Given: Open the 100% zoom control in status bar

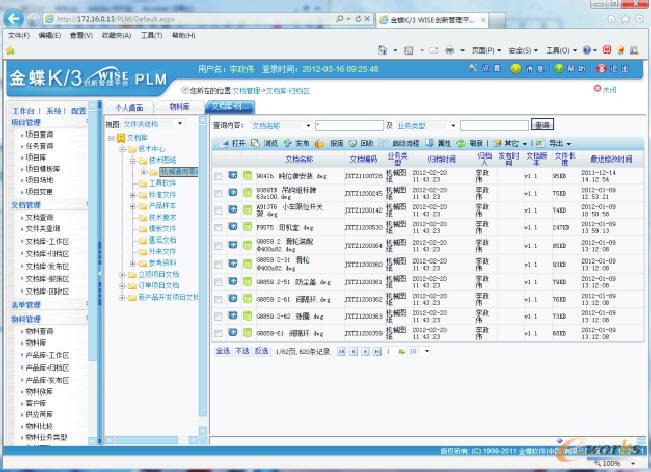Looking at the screenshot, I should (x=614, y=463).
